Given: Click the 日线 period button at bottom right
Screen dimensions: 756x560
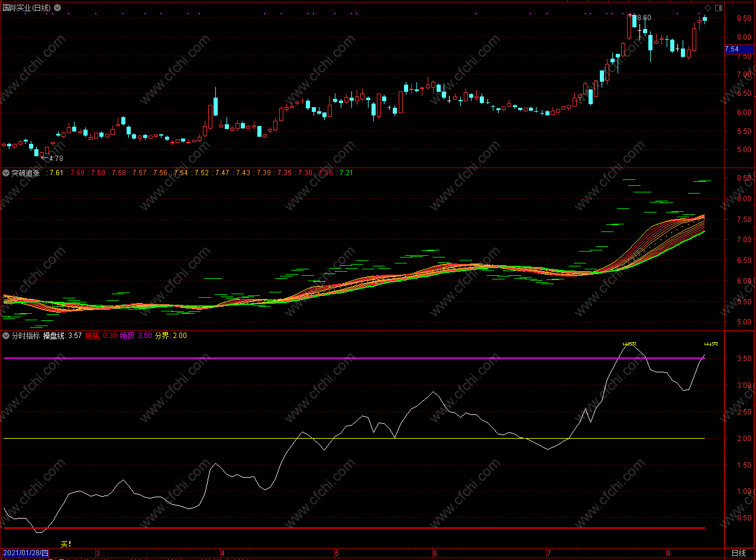Looking at the screenshot, I should [739, 553].
